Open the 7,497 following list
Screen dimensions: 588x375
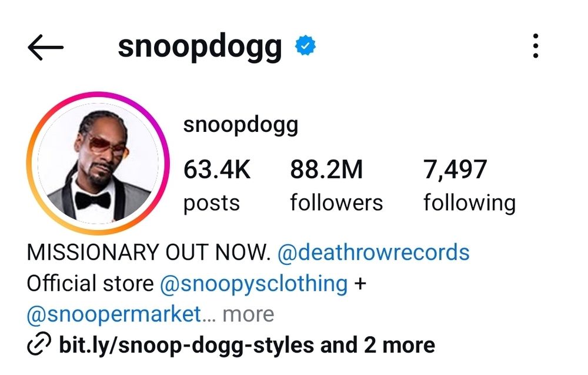coord(469,185)
